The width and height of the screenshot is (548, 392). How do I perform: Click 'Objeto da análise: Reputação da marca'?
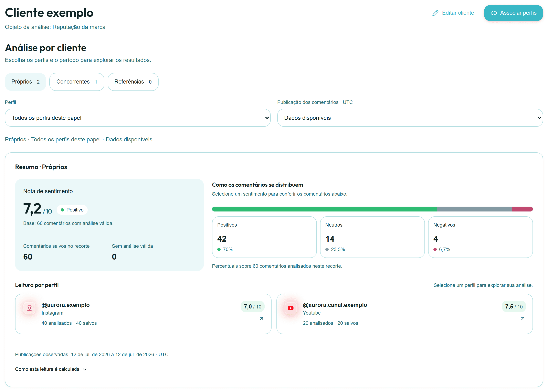[55, 27]
